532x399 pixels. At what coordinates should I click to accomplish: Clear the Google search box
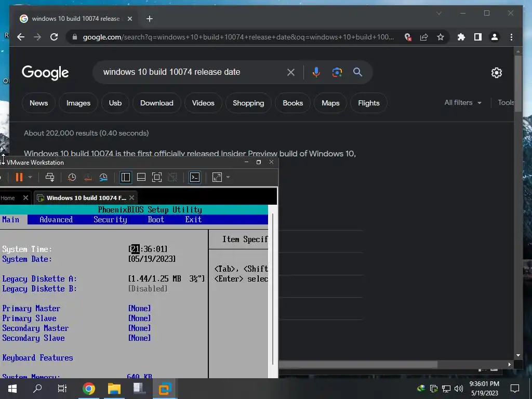pyautogui.click(x=291, y=72)
